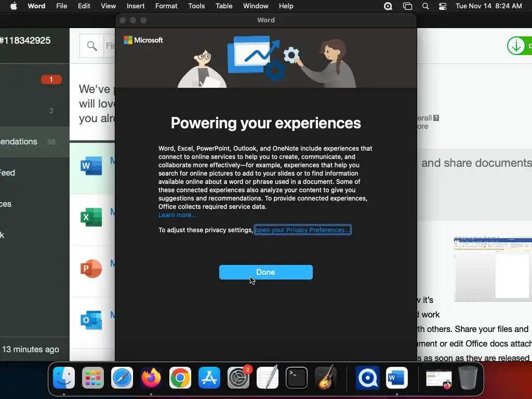The height and width of the screenshot is (399, 532).
Task: Click the sidebar row showing count 3
Action: (x=35, y=111)
